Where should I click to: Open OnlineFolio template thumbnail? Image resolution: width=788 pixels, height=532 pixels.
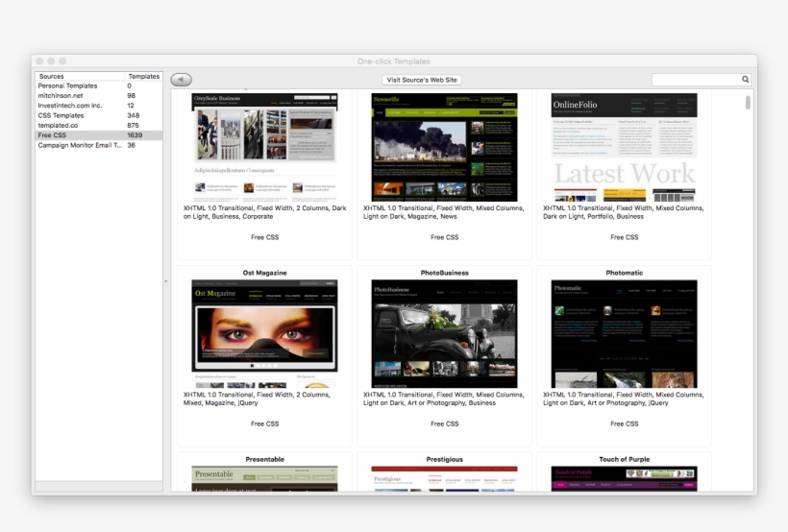(625, 147)
